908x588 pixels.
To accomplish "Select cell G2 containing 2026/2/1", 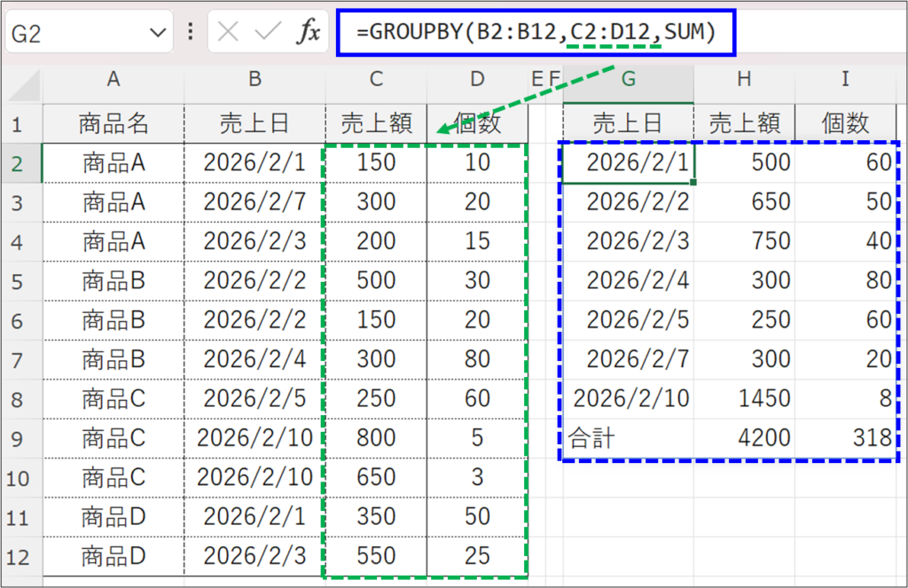I will [628, 163].
